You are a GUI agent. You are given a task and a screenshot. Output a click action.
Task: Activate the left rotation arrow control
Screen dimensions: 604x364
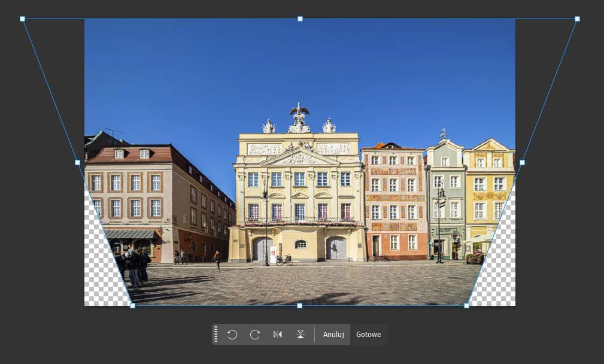tap(232, 334)
